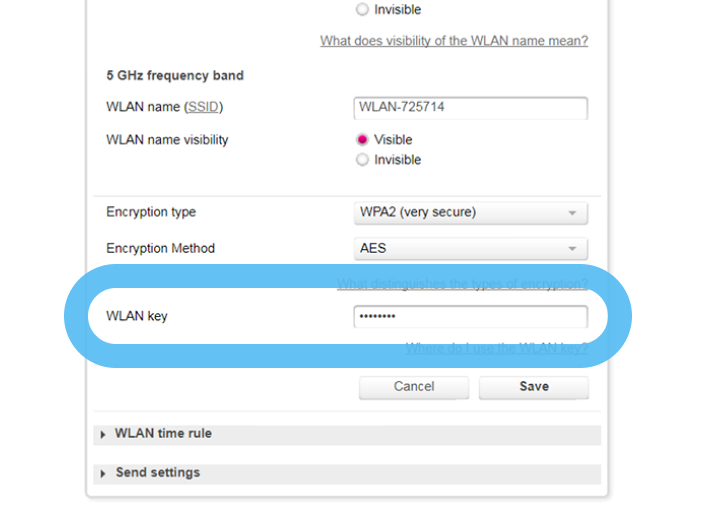
Task: Select Invisible under the 5 GHz band
Action: tap(362, 160)
